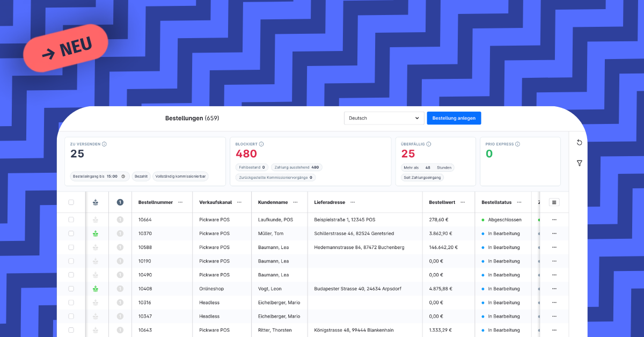Click order number 10643
644x337 pixels.
pyautogui.click(x=145, y=330)
